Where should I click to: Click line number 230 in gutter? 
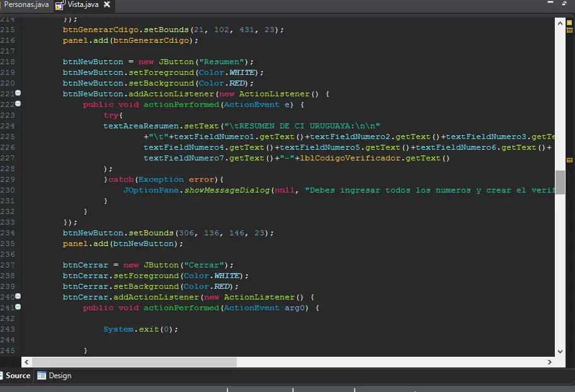[8, 190]
